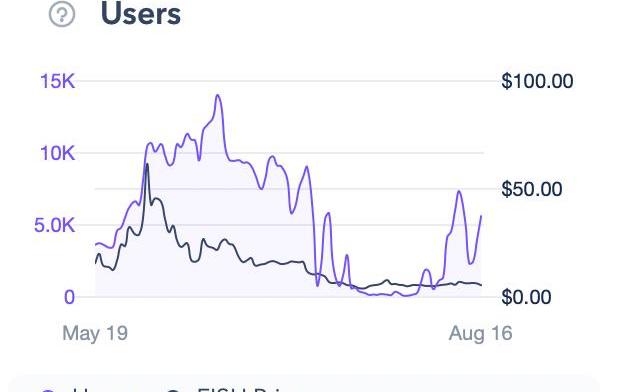Click the first purple users point at May 19
This screenshot has width=624, height=392.
click(x=96, y=244)
